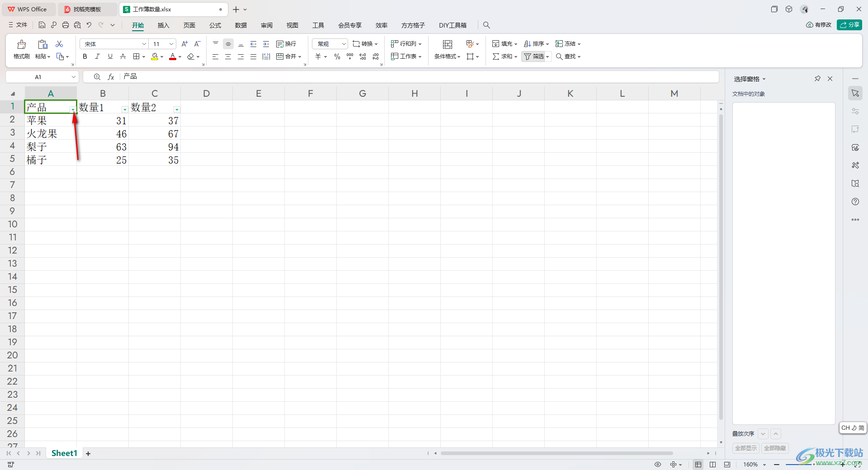Toggle top vertical alignment

tap(216, 44)
